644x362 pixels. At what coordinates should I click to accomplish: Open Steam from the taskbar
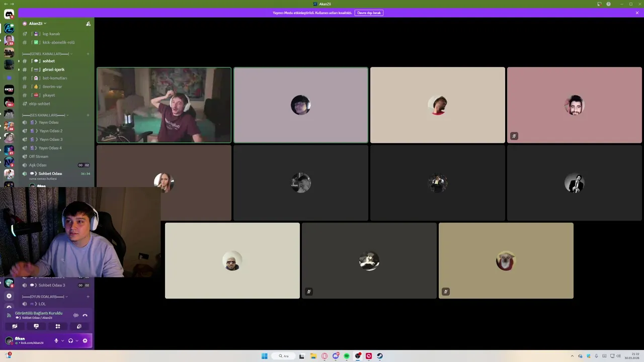[380, 356]
